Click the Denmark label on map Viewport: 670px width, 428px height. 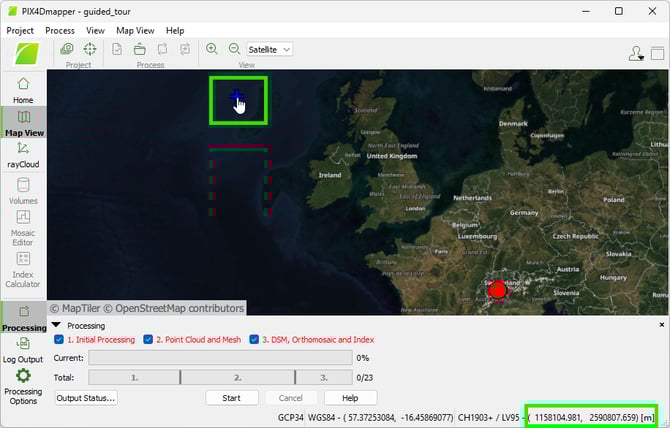coord(513,123)
